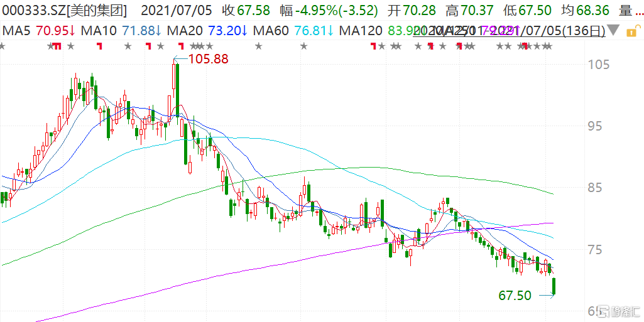Click the last green candlestick at chart end
644x322 pixels.
coord(554,286)
